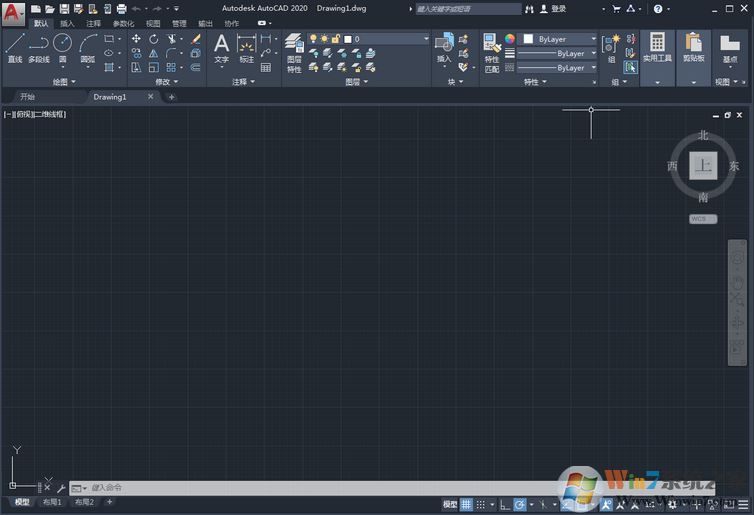This screenshot has height=515, width=754.
Task: Select the Rectangular Array tool icon
Action: (171, 67)
